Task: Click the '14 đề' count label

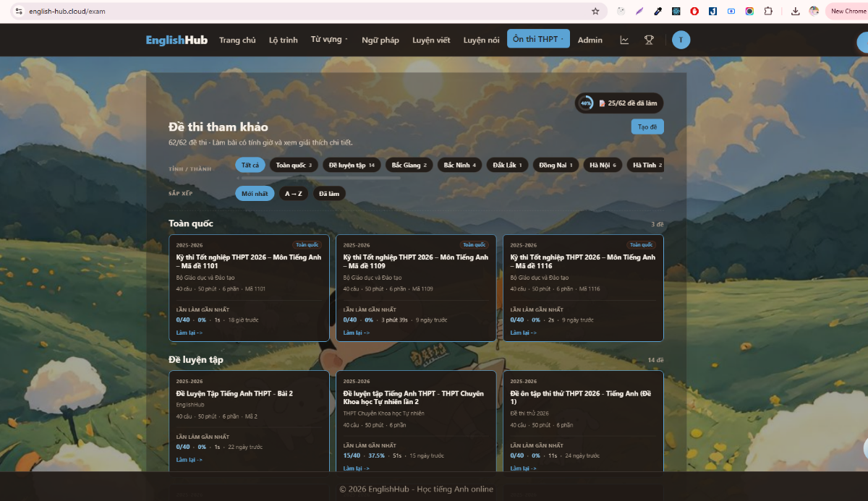Action: [x=655, y=360]
